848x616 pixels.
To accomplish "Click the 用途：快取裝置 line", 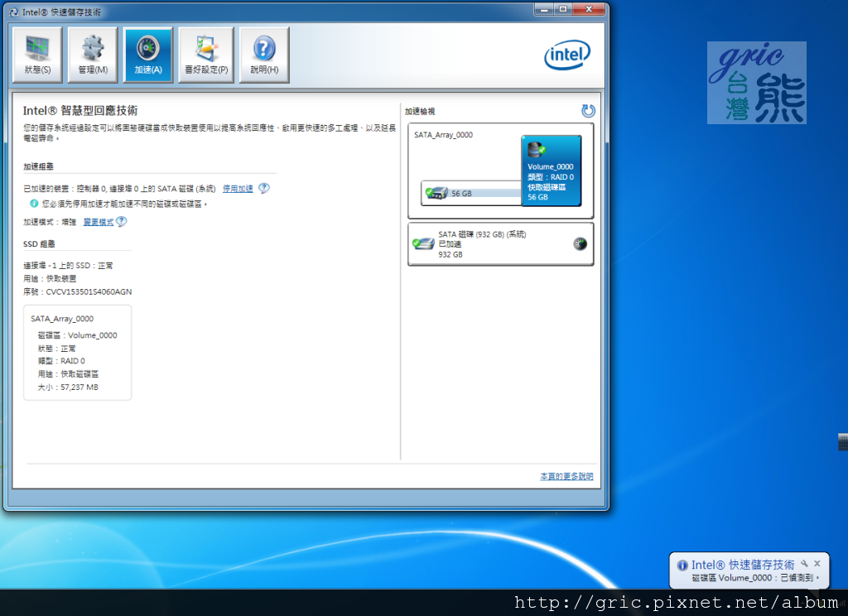I will [x=50, y=278].
